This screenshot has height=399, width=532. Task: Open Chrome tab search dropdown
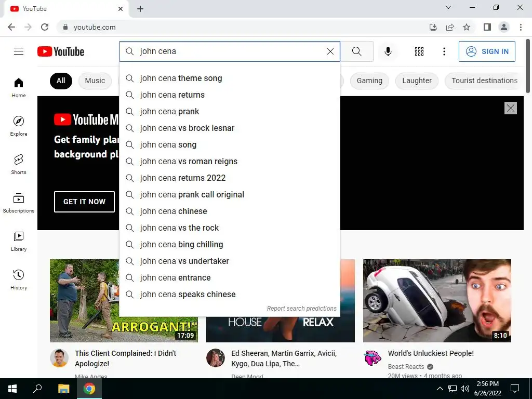(448, 7)
